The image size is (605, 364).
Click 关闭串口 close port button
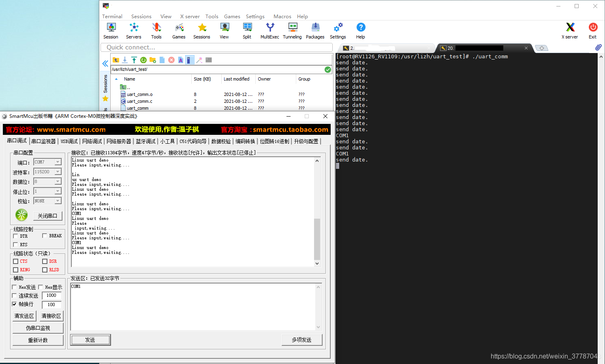point(48,216)
